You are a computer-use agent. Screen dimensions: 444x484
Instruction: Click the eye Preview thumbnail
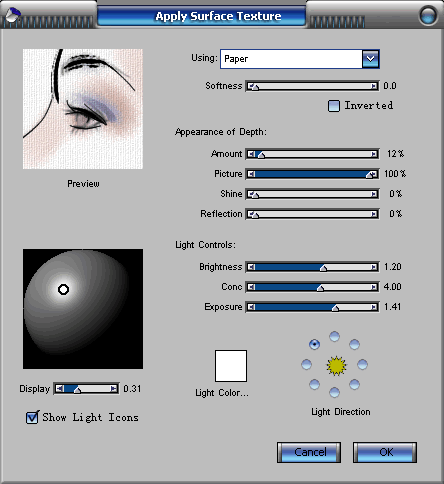click(x=83, y=109)
